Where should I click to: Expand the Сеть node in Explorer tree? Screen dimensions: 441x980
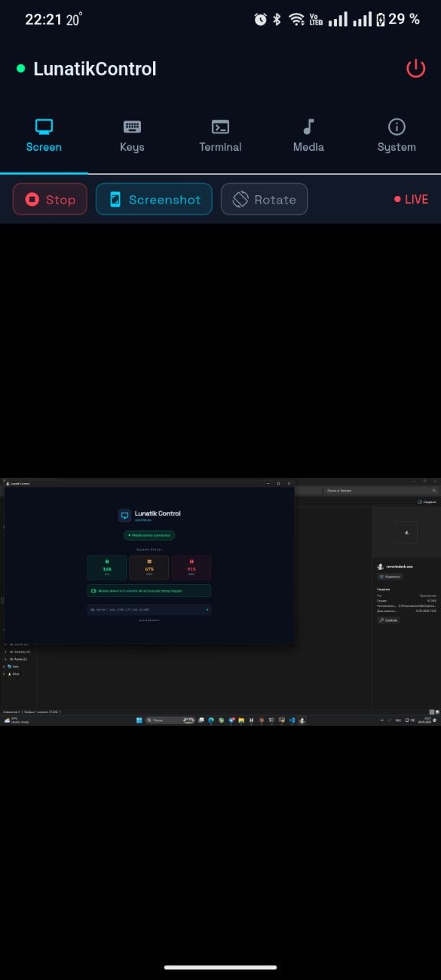coord(5,666)
